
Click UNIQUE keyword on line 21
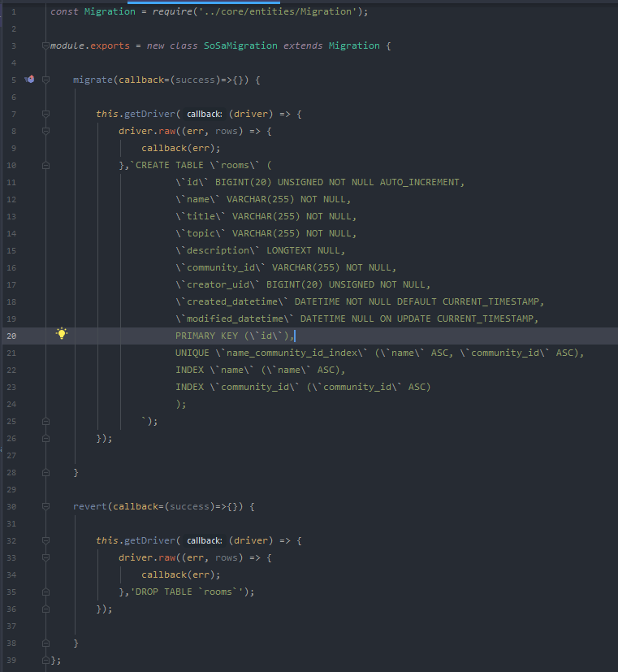click(192, 353)
